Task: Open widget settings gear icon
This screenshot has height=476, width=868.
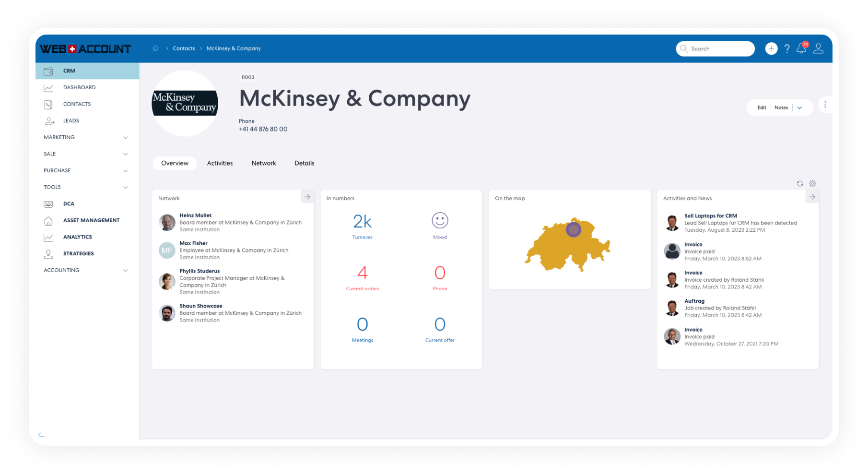Action: [x=812, y=183]
